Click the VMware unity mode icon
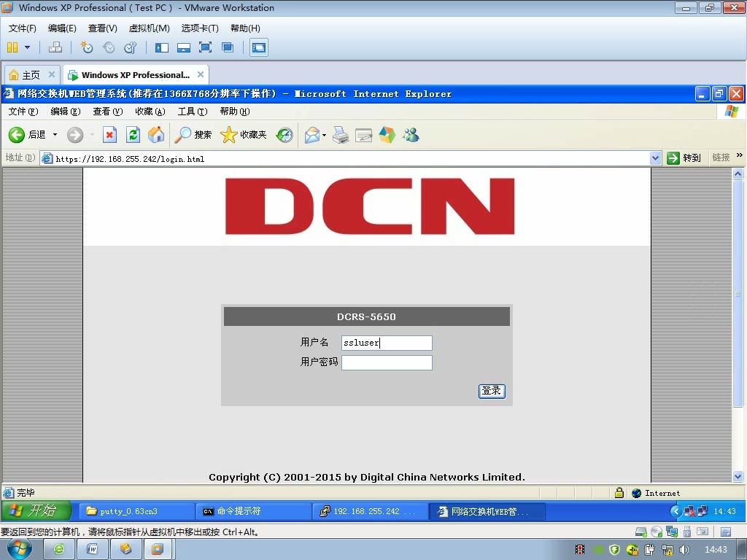This screenshot has height=560, width=747. [x=228, y=47]
